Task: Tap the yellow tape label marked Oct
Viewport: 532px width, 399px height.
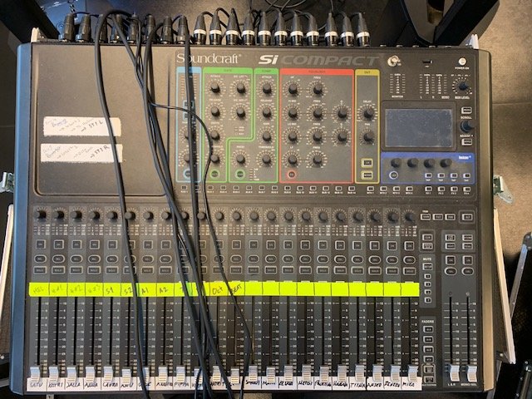Action: [218, 290]
